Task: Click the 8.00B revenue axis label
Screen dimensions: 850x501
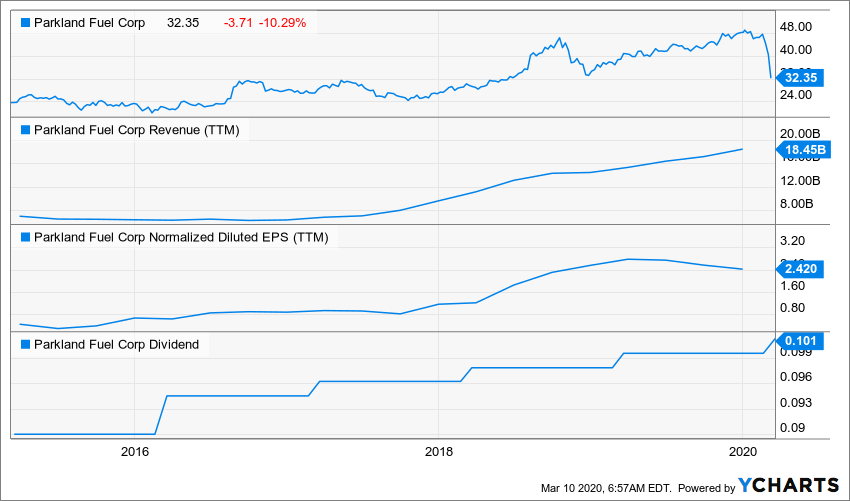Action: click(x=797, y=204)
